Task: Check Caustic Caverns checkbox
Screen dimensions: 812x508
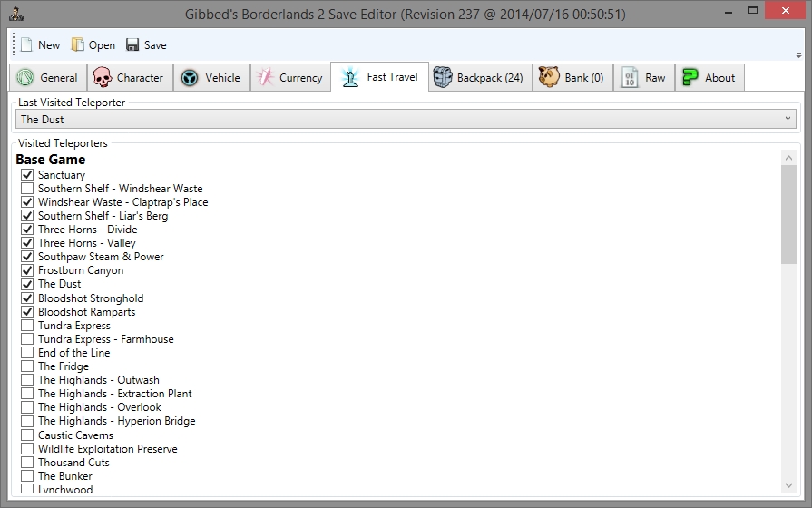Action: tap(27, 435)
